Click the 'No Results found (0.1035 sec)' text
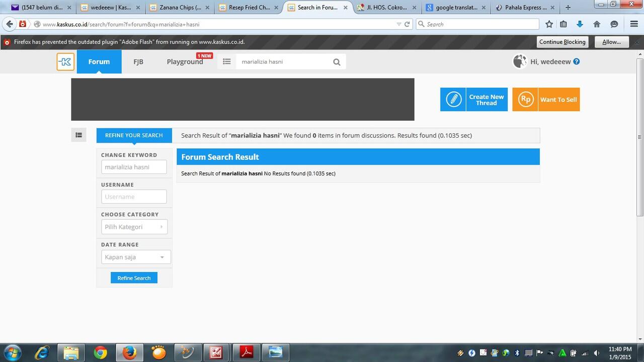This screenshot has height=362, width=644. (x=300, y=173)
